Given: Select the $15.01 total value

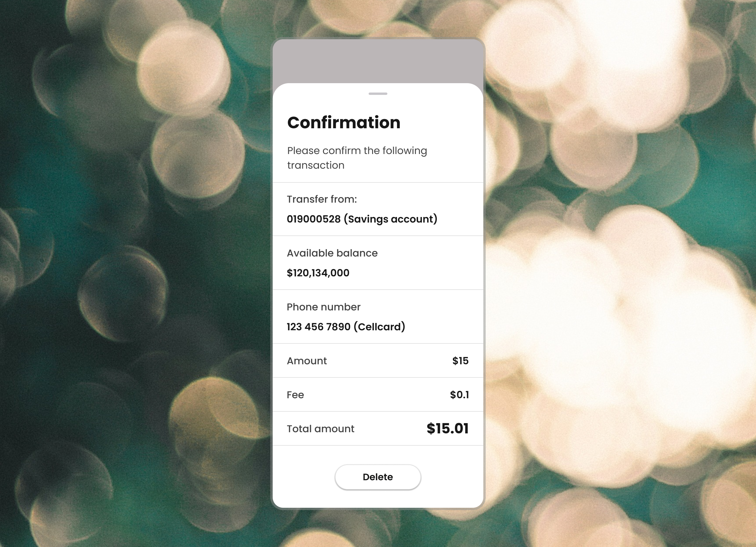Looking at the screenshot, I should point(447,429).
